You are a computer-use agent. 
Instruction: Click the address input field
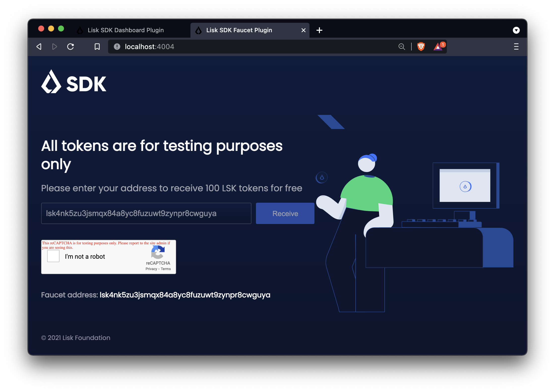pos(146,213)
